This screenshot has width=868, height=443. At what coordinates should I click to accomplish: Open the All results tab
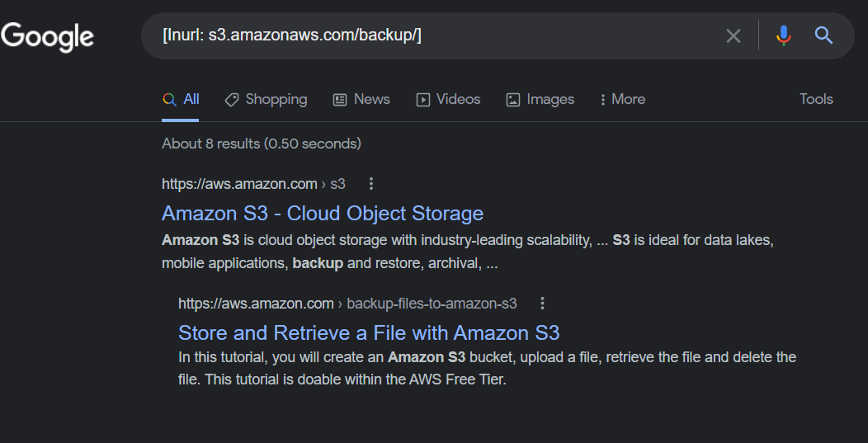[x=181, y=100]
